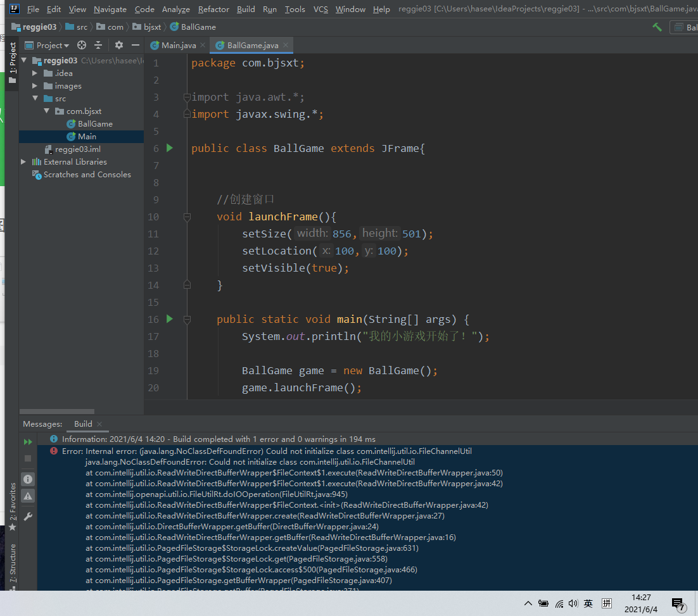
Task: Fold the launchFrame method at line 10
Action: pyautogui.click(x=187, y=217)
